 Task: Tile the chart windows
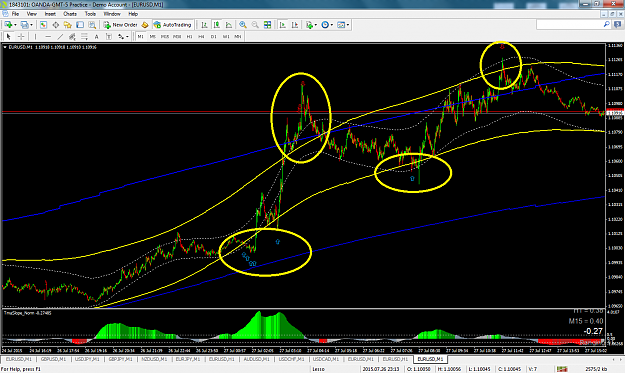coord(267,25)
